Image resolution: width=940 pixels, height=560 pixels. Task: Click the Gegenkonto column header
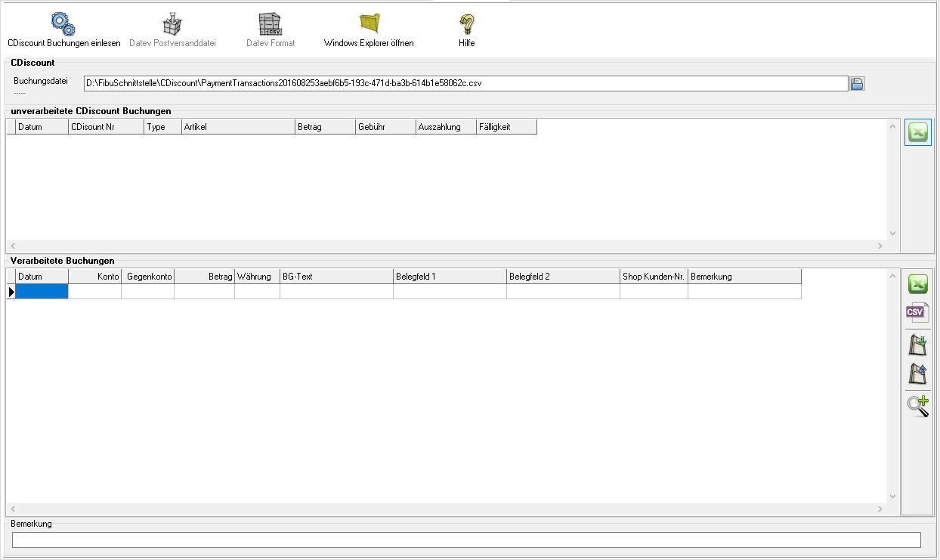tap(148, 277)
